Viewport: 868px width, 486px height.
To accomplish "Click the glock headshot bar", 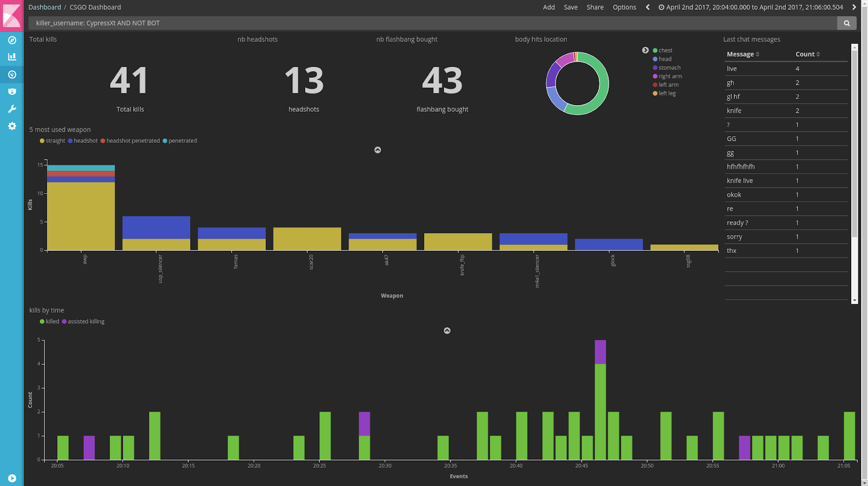I will 609,244.
